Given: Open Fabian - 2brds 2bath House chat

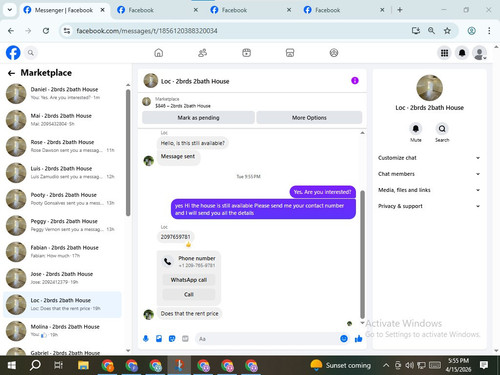Looking at the screenshot, I should (x=63, y=251).
